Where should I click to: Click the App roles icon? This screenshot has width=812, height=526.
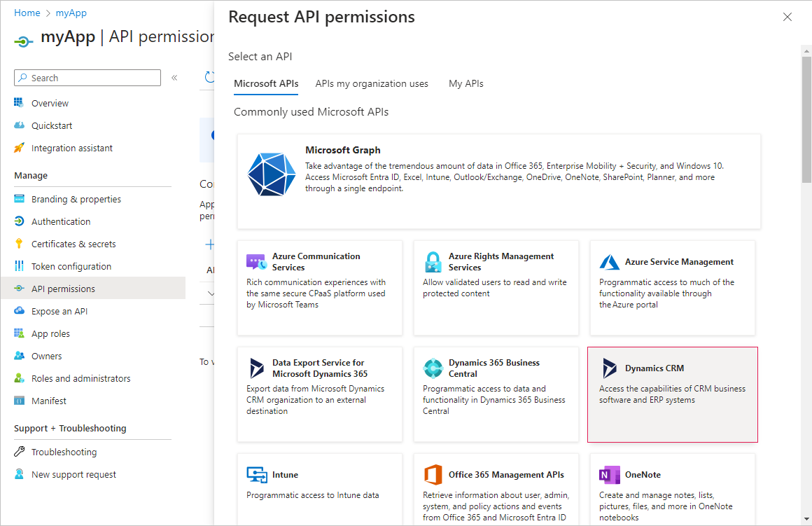(19, 333)
